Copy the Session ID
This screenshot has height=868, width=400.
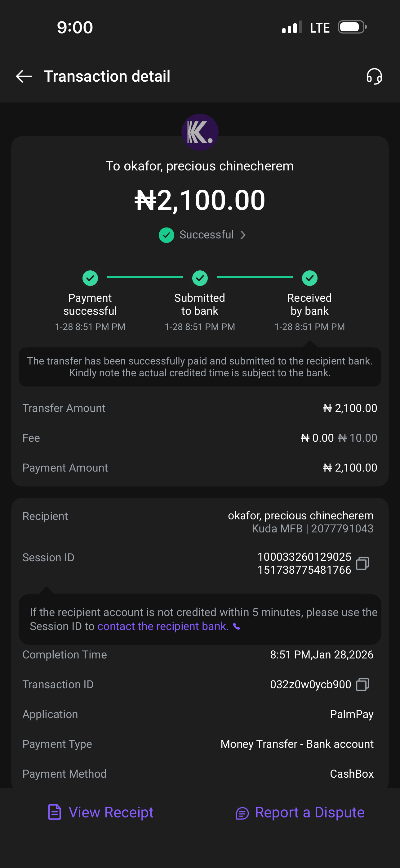tap(362, 563)
